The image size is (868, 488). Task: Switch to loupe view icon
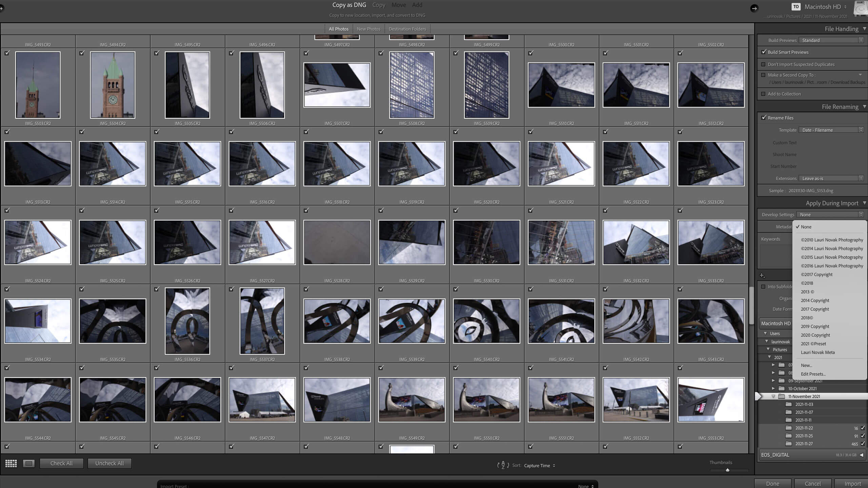29,463
